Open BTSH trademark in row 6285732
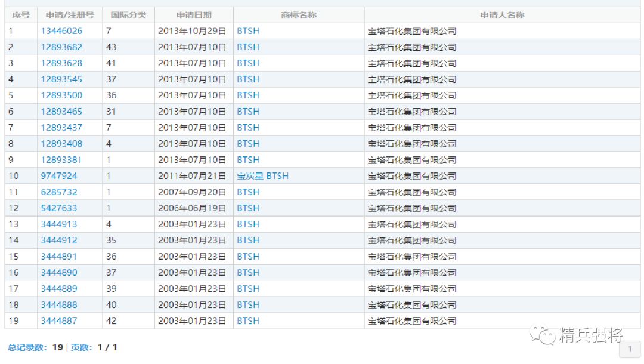This screenshot has height=364, width=644. pyautogui.click(x=248, y=192)
